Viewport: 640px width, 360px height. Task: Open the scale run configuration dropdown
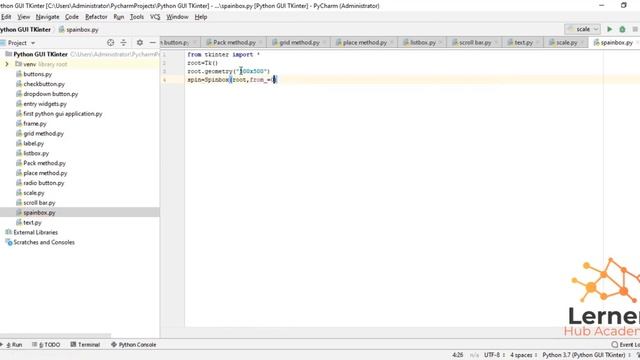582,29
